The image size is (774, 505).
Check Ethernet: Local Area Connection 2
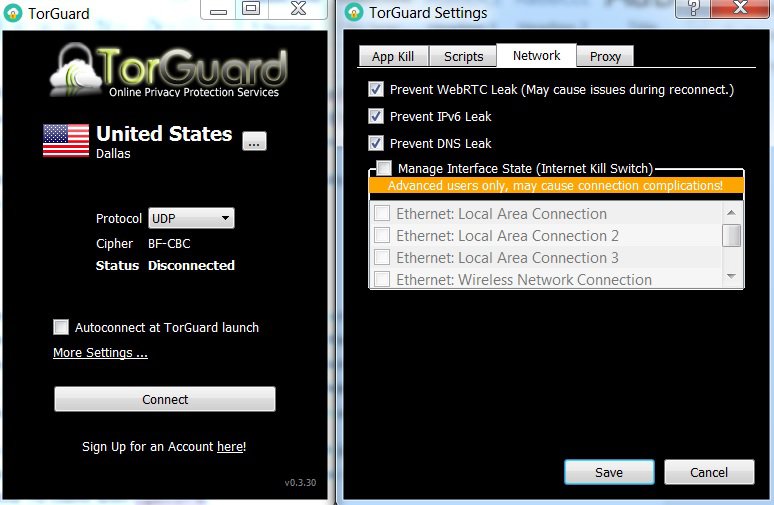click(x=382, y=235)
